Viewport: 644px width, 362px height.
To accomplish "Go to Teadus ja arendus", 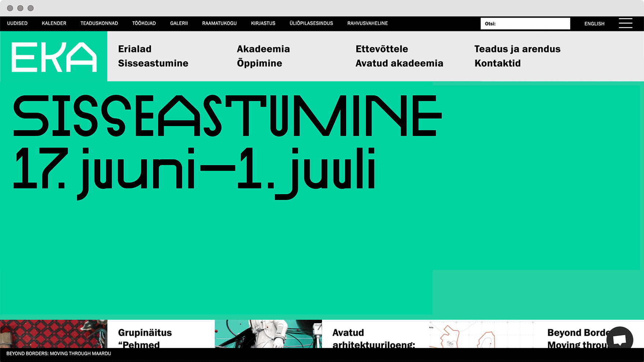I will (x=517, y=49).
